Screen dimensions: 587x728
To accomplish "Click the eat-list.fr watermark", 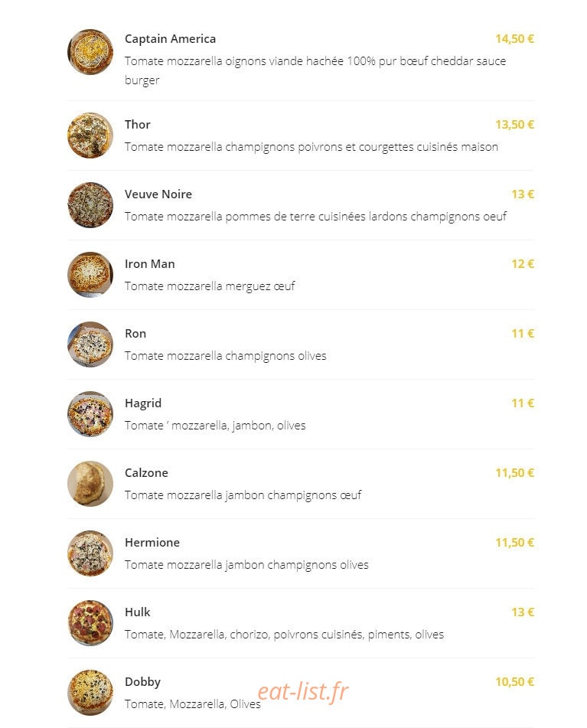I will pos(303,692).
